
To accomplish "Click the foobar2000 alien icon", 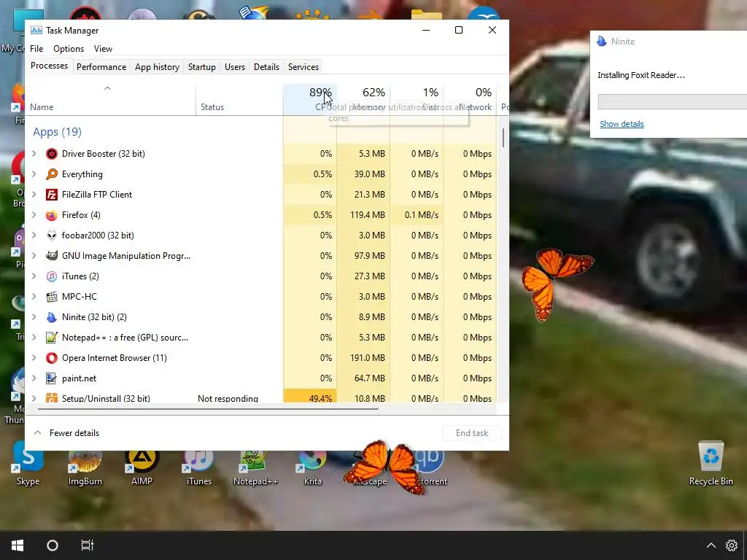I will pyautogui.click(x=52, y=236).
